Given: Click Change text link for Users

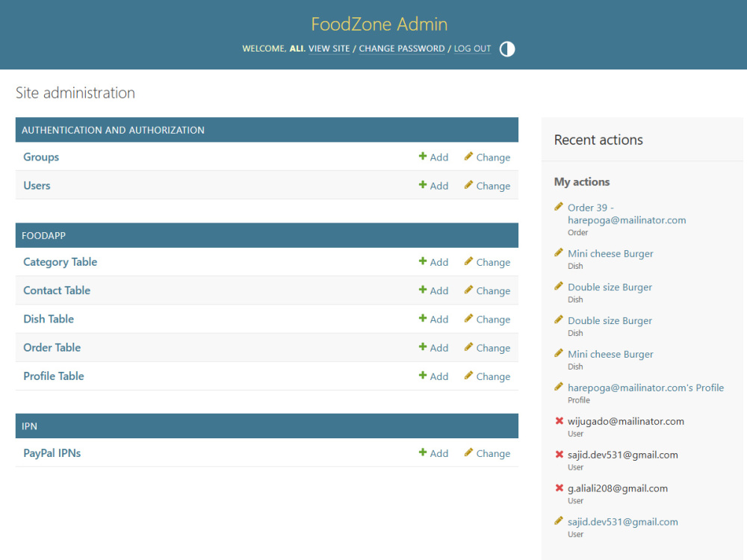Looking at the screenshot, I should (493, 186).
